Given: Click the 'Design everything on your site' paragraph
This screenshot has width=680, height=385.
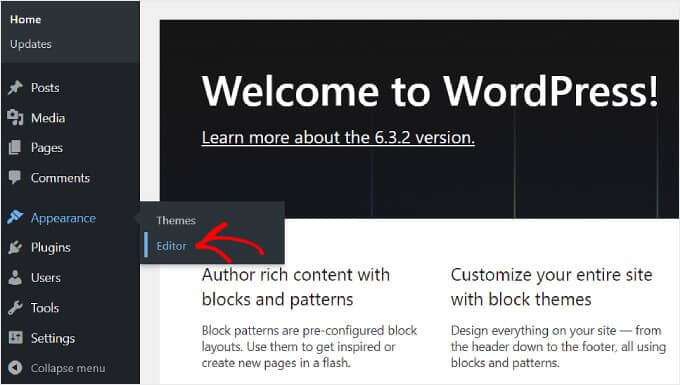Looking at the screenshot, I should (x=559, y=346).
